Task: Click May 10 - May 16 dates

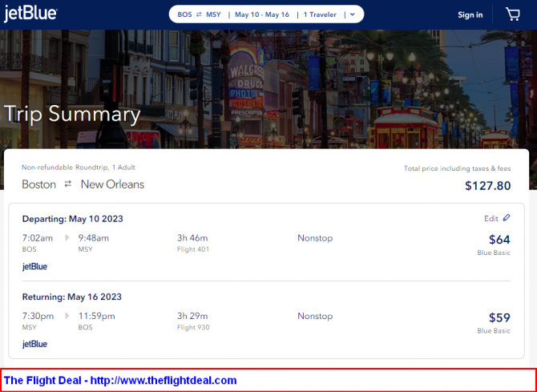Action: pos(262,14)
